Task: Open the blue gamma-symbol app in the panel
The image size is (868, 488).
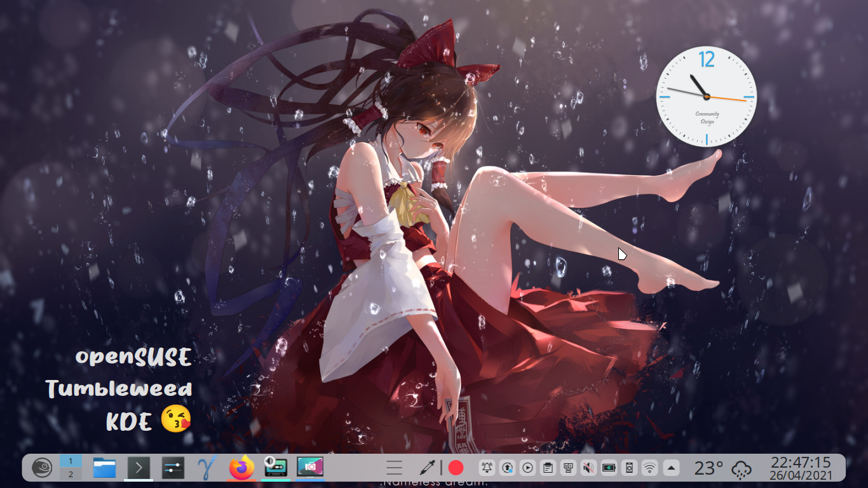Action: (x=207, y=468)
